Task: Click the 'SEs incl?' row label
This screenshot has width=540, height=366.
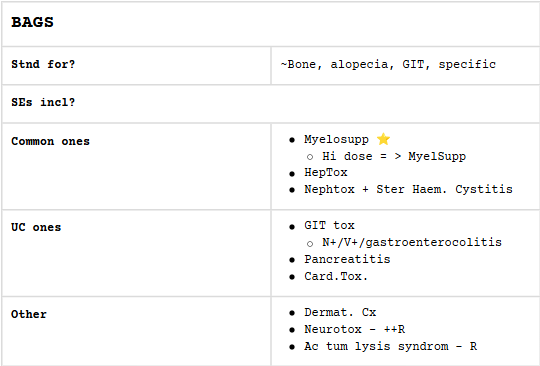Action: click(x=43, y=102)
